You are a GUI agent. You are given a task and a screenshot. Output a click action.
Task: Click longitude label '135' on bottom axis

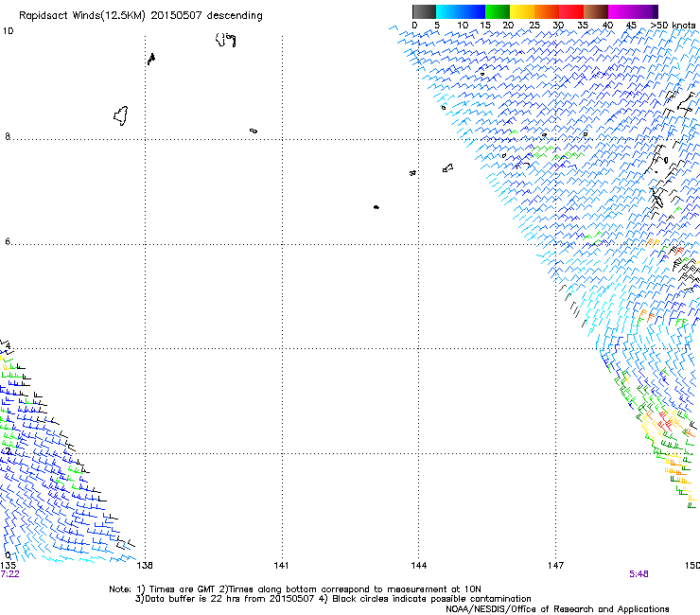(8, 566)
